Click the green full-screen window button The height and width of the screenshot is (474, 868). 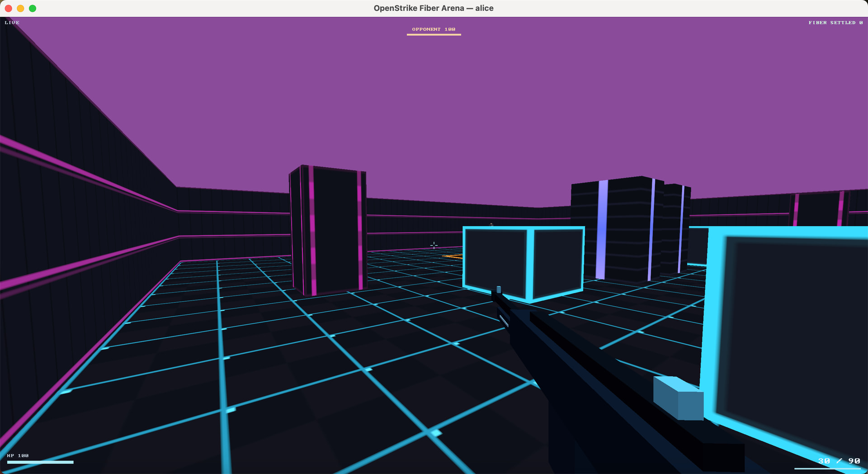point(33,8)
